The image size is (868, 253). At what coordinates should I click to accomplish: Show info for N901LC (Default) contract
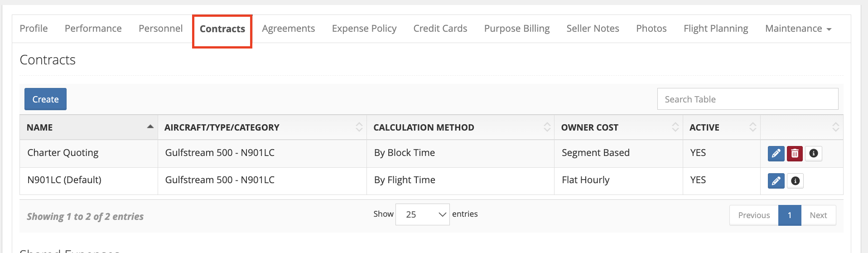click(x=795, y=181)
